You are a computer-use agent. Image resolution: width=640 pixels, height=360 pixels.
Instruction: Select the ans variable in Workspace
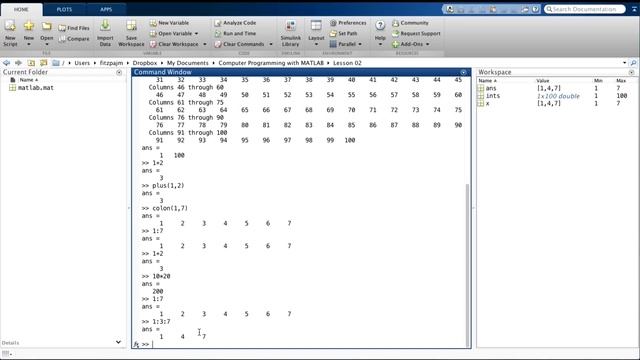(x=491, y=88)
